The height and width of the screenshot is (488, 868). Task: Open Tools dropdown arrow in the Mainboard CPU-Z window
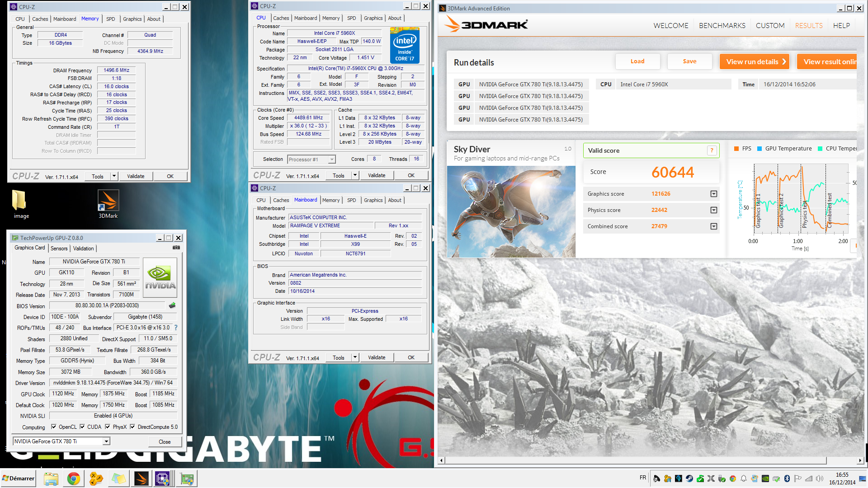[355, 357]
